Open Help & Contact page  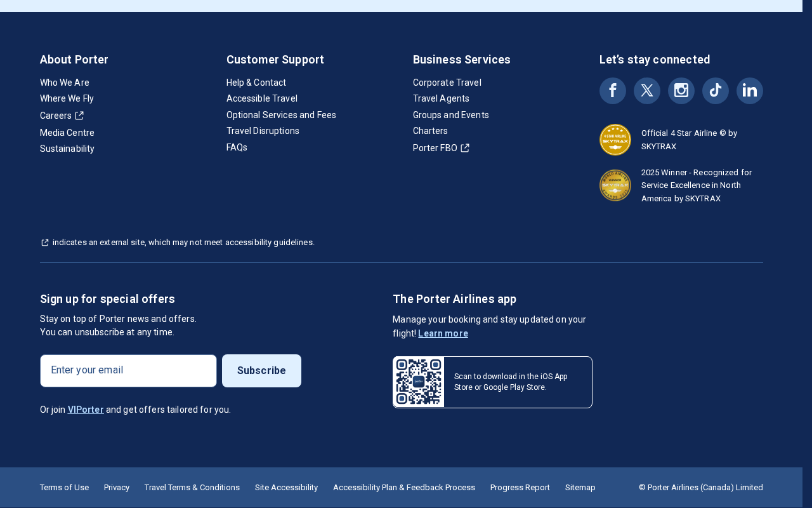point(256,83)
